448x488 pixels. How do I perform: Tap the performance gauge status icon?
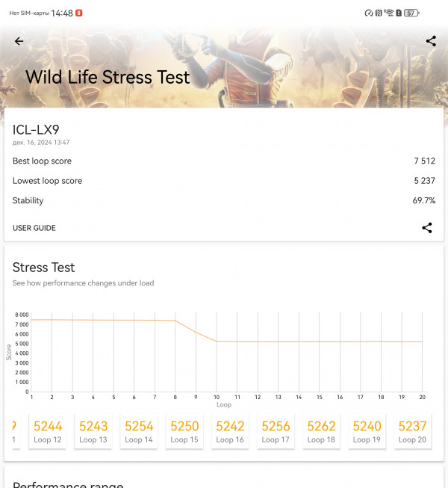[x=369, y=13]
